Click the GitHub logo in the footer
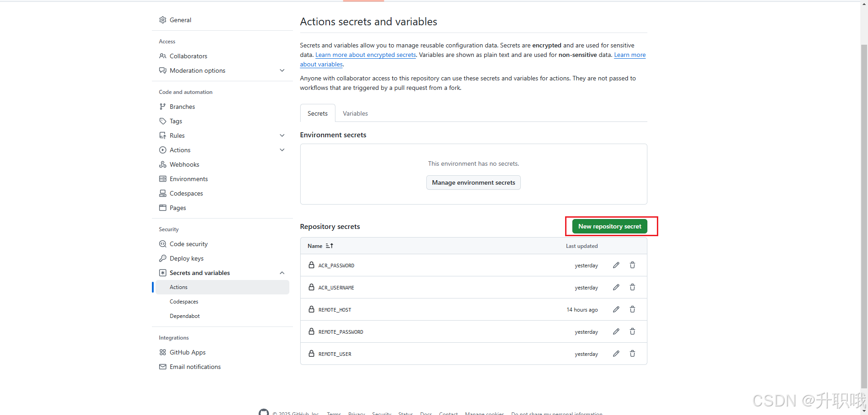 [x=264, y=412]
